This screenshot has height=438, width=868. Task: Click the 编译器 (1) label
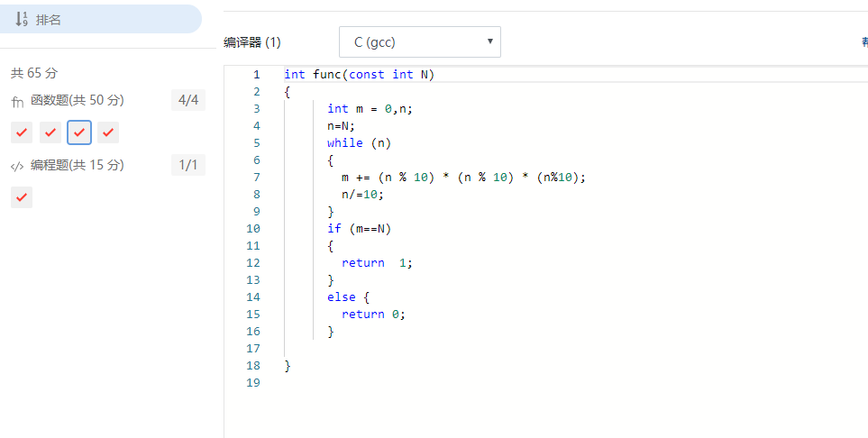[252, 42]
